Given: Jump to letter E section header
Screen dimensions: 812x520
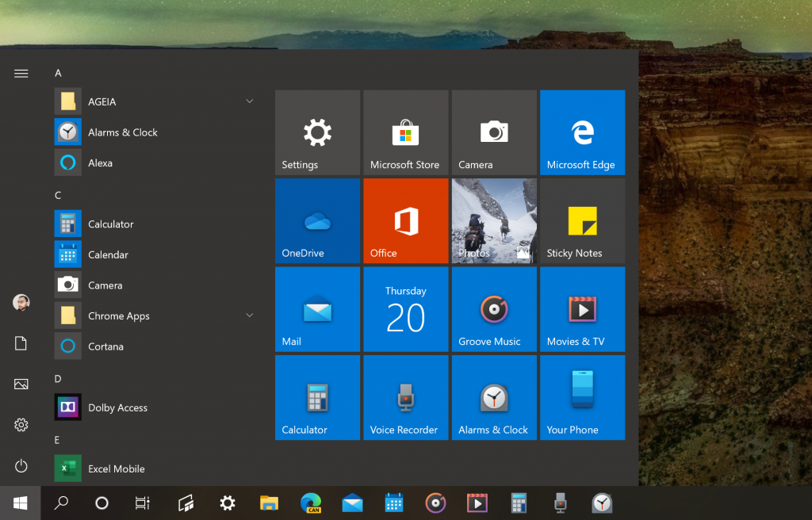Looking at the screenshot, I should 57,440.
